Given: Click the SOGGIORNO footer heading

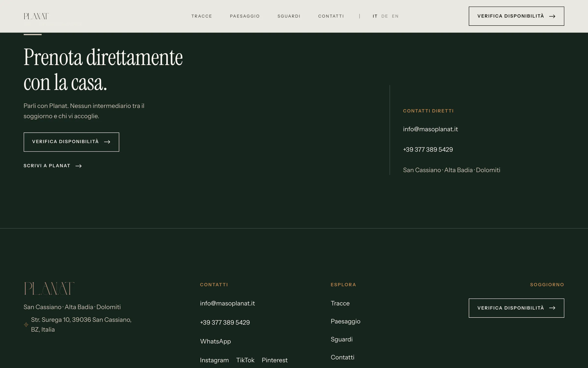Looking at the screenshot, I should (x=547, y=285).
